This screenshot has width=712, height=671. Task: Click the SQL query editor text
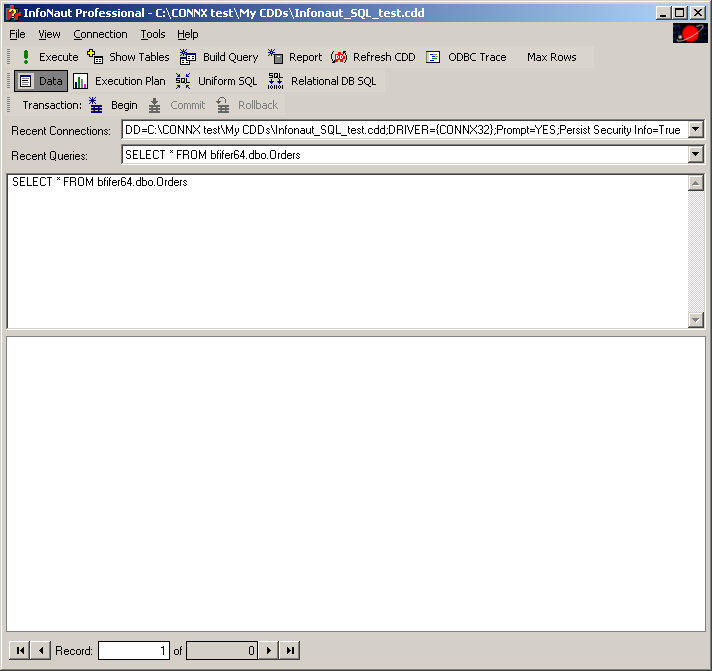(100, 182)
